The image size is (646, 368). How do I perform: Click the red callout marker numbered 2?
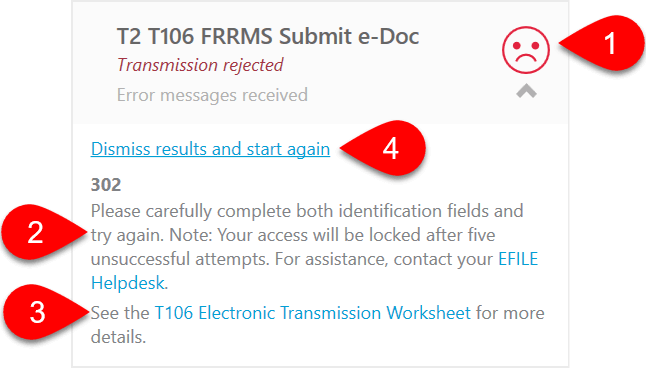(44, 232)
